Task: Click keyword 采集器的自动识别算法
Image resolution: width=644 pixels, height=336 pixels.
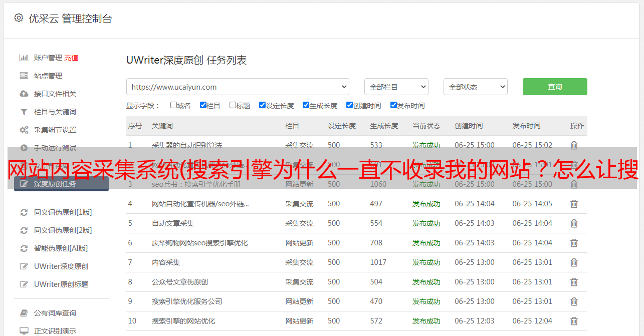Action: point(187,145)
